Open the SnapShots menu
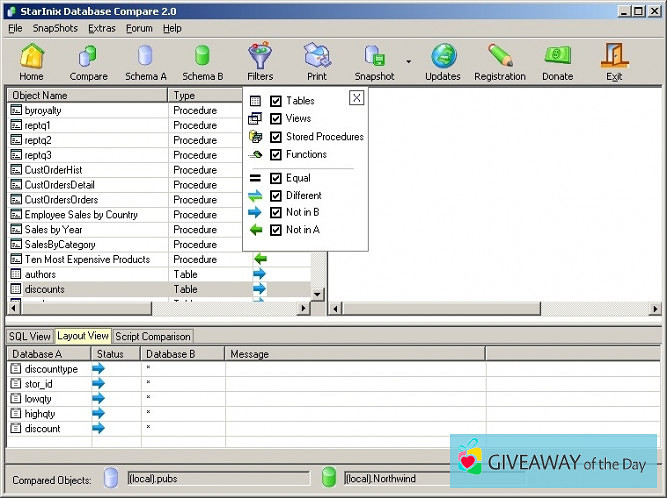Screen dimensions: 667x498 coord(54,28)
